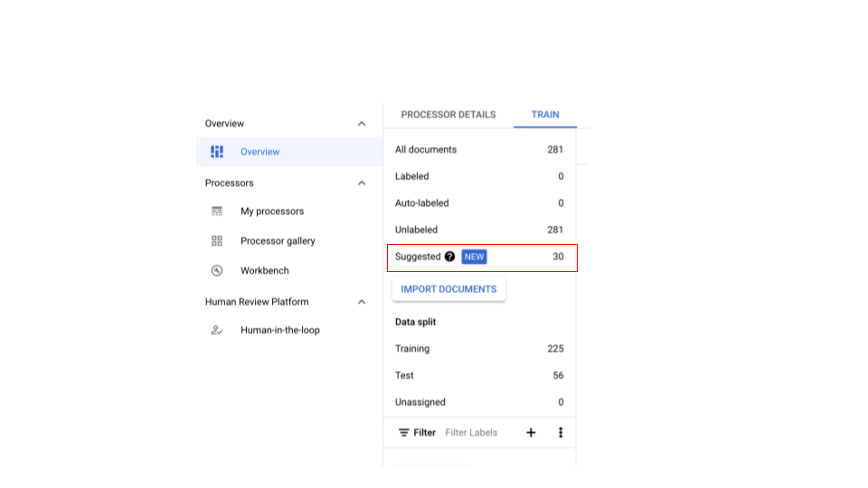Click the Suggested help question-mark icon
This screenshot has height=488, width=868.
click(450, 257)
